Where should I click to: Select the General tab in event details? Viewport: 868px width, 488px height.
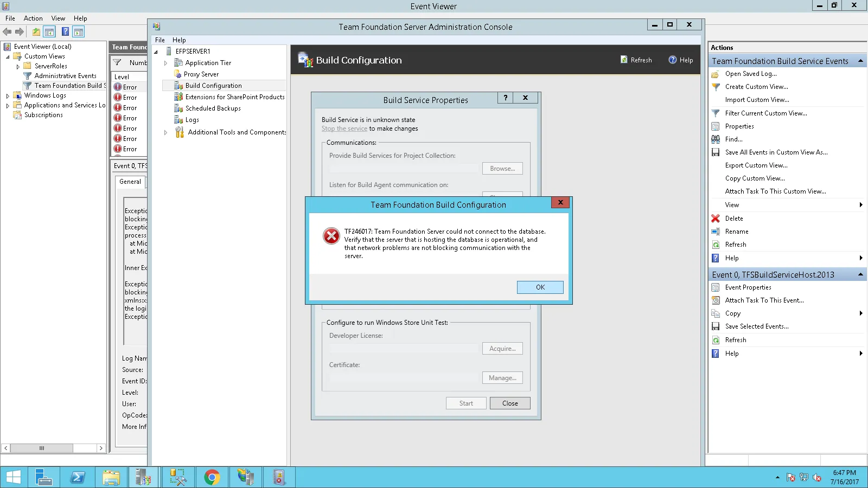(x=130, y=182)
